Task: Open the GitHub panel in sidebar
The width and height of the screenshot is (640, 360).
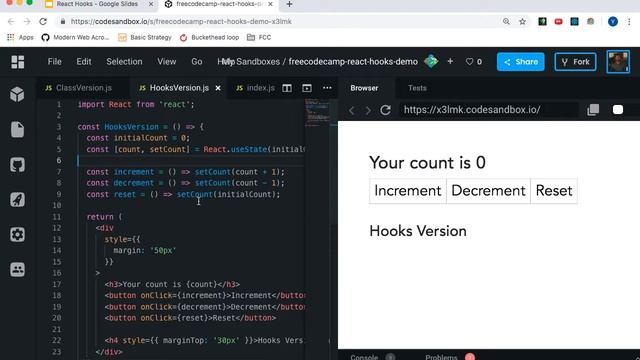Action: (x=17, y=165)
